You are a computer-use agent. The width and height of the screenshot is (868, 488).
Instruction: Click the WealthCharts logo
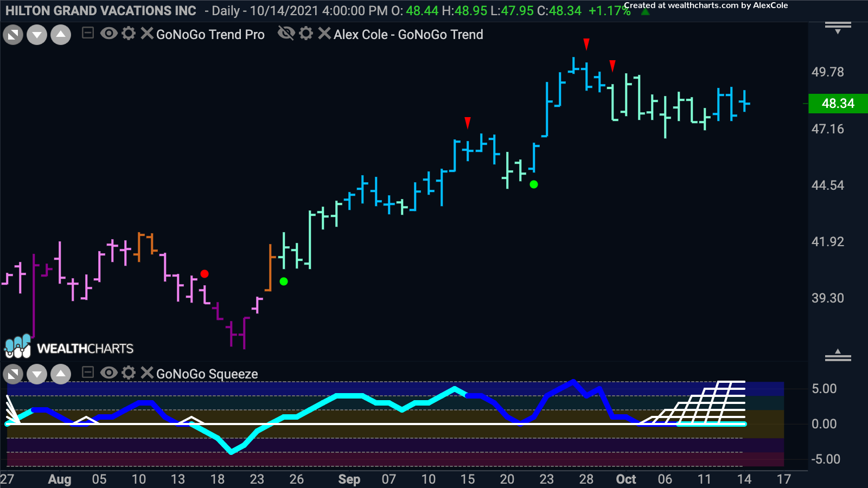69,347
